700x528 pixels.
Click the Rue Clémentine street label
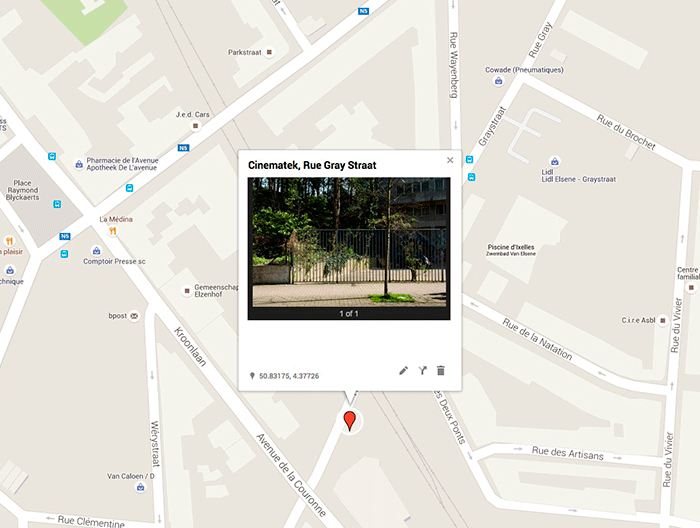tap(91, 521)
